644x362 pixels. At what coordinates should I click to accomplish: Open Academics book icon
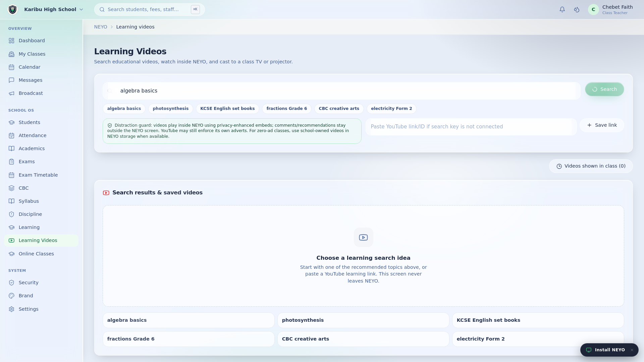11,148
